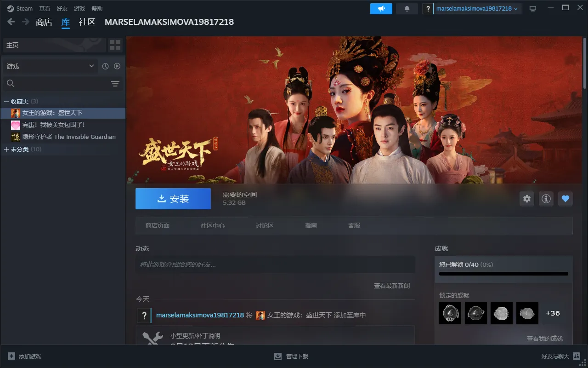Open the 商店 tab
This screenshot has height=368, width=588.
(44, 22)
